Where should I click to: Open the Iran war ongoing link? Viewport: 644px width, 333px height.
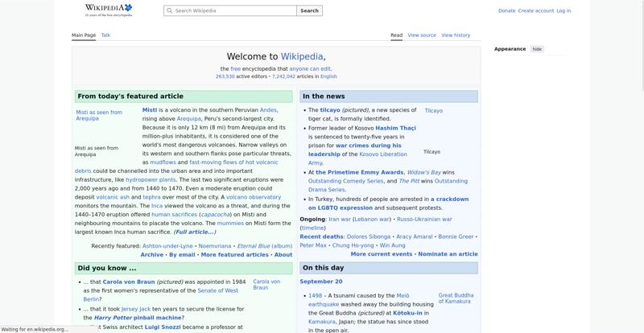click(x=340, y=220)
